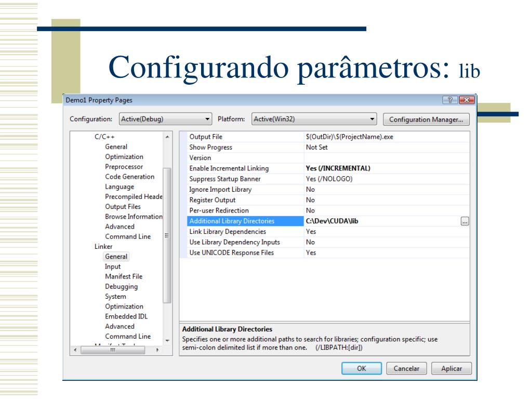532x399 pixels.
Task: Select Link Library Dependencies property
Action: coord(228,231)
